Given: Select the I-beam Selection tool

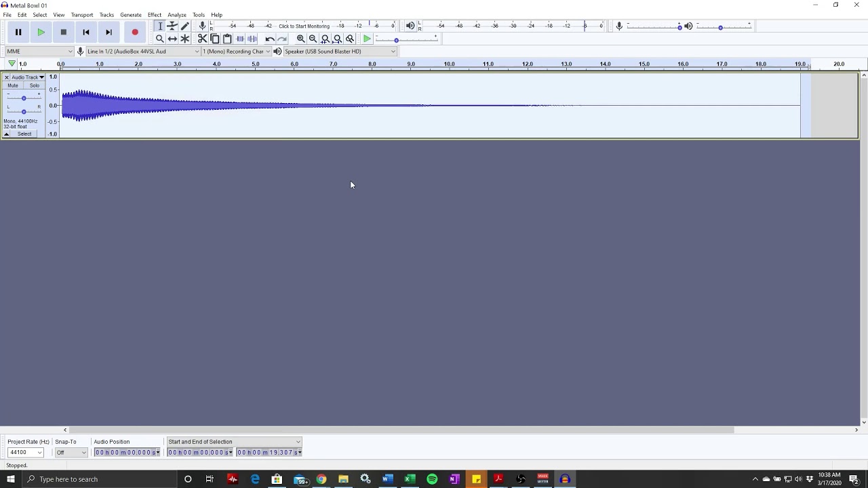Looking at the screenshot, I should tap(160, 26).
